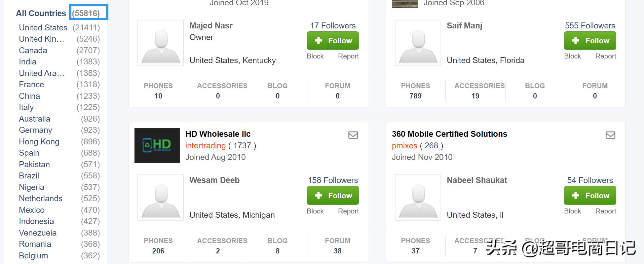Click Saif Manj's profile avatar
Image resolution: width=644 pixels, height=264 pixels.
pyautogui.click(x=418, y=43)
